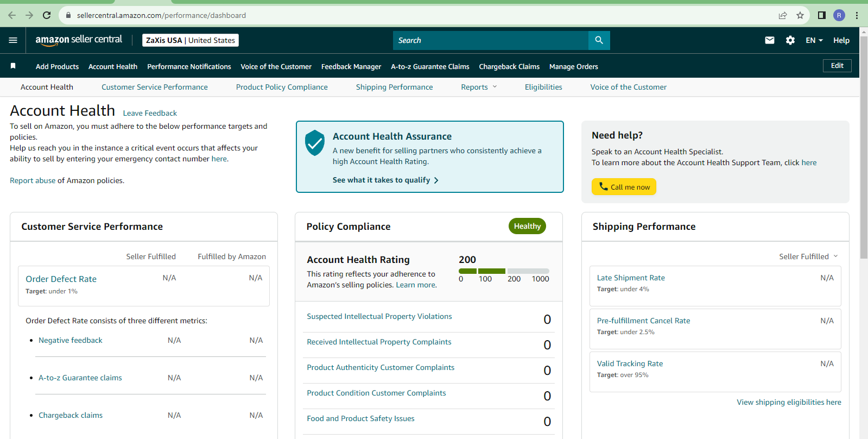The width and height of the screenshot is (868, 439).
Task: Click the Edit button
Action: coord(837,66)
